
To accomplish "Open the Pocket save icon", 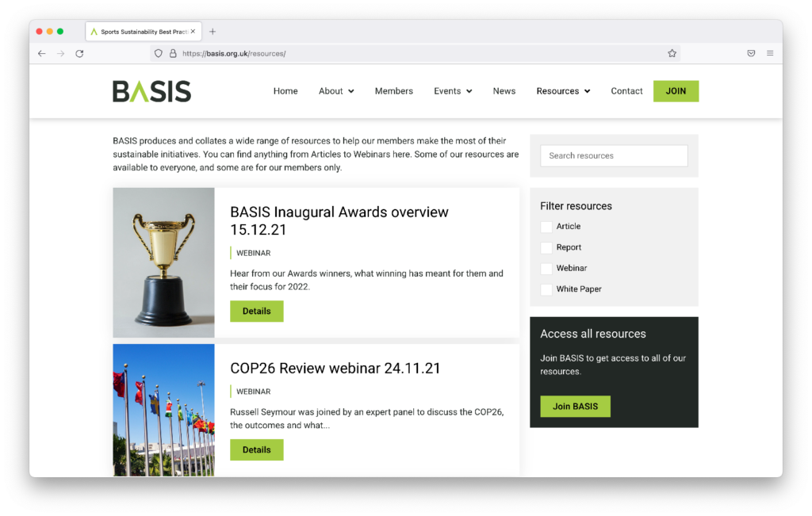I will click(x=751, y=53).
